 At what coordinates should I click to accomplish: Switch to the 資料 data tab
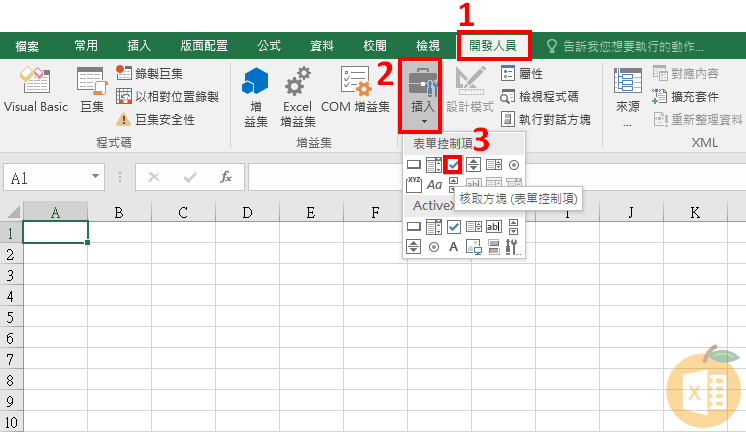(x=322, y=46)
